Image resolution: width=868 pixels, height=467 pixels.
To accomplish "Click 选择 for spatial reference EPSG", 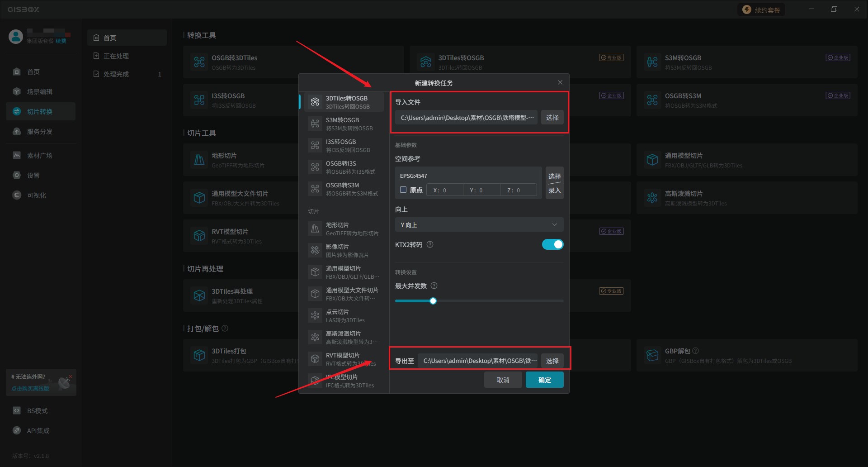I will [x=554, y=176].
